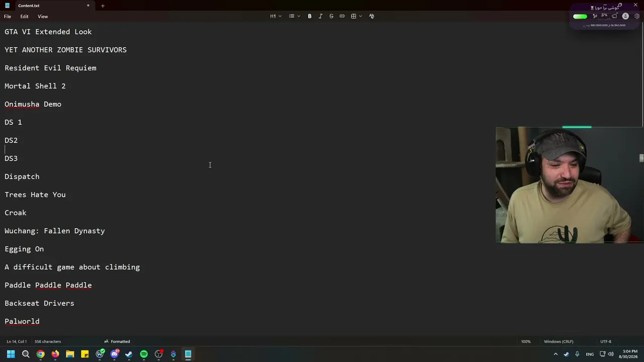The width and height of the screenshot is (644, 362).
Task: Click the line 'Trees Hate You'
Action: pyautogui.click(x=35, y=195)
